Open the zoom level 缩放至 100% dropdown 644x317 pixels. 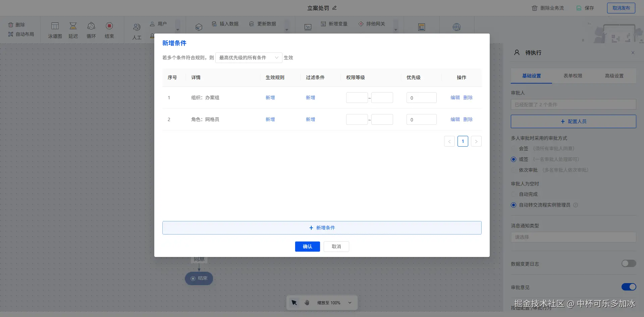(x=334, y=303)
